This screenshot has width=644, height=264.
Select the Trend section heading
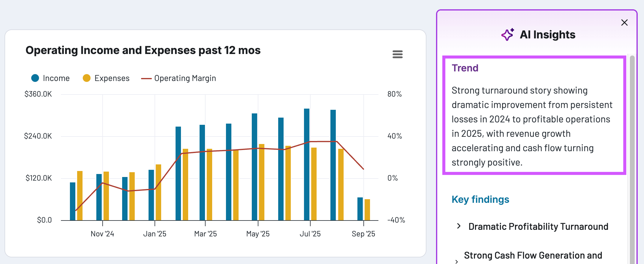[465, 68]
